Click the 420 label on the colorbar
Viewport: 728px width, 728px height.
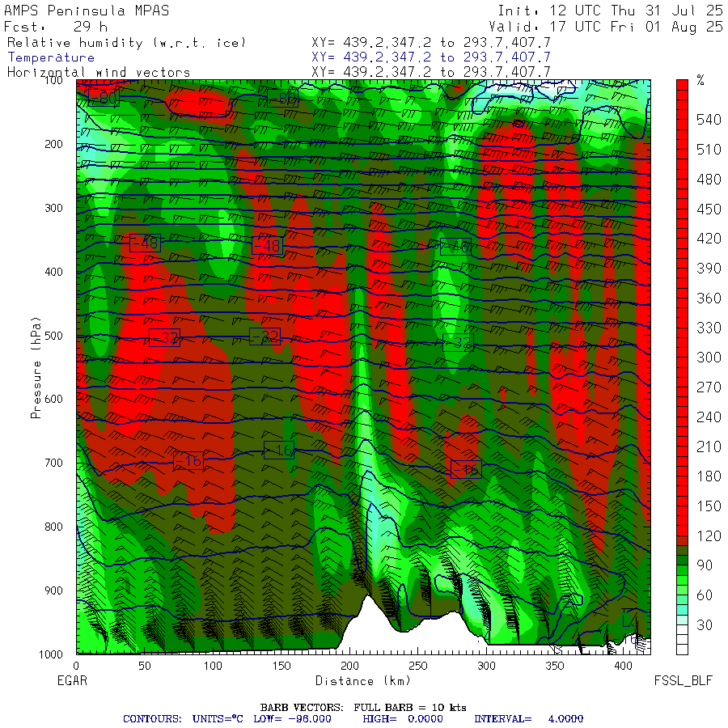tap(709, 239)
